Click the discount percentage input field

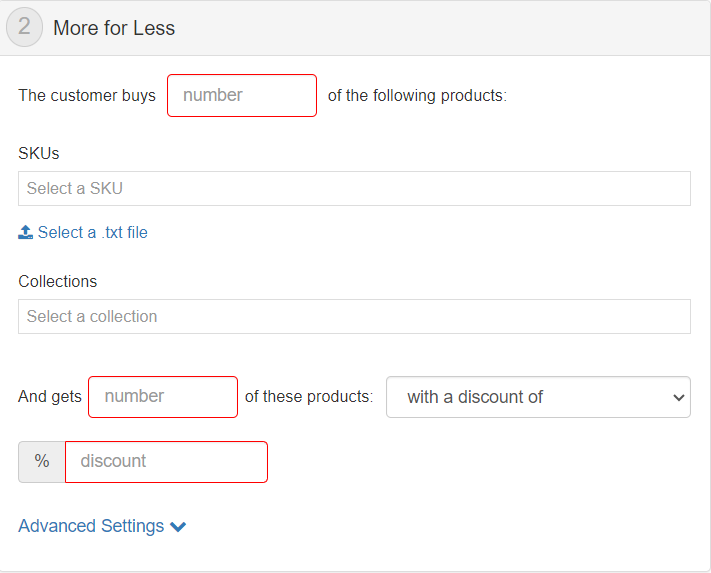(166, 461)
